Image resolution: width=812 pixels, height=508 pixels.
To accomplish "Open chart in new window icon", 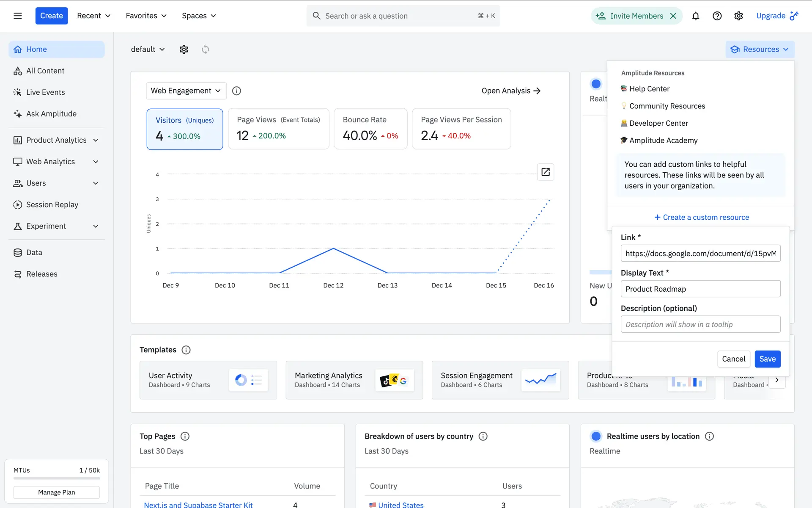I will pos(545,172).
